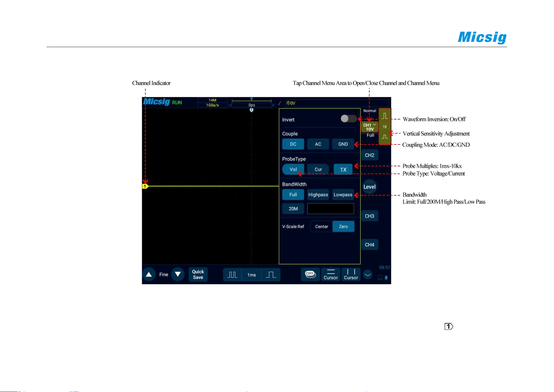Viewport: 554px width, 392px height.
Task: Increase vertical sensitivity with tall pulse icon
Action: (385, 116)
